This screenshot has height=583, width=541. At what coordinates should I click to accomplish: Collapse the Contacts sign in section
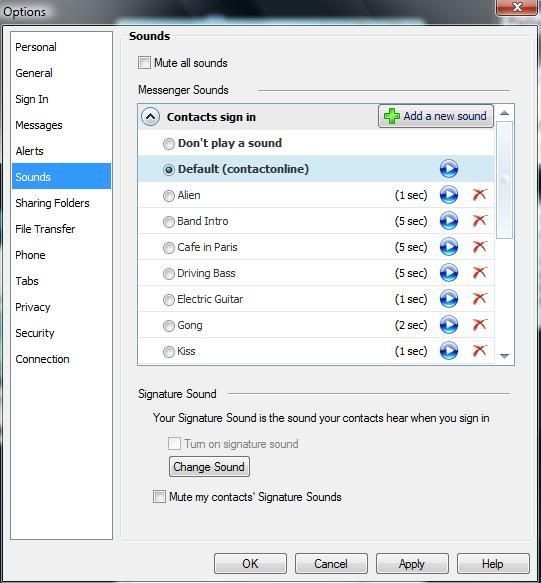click(151, 117)
